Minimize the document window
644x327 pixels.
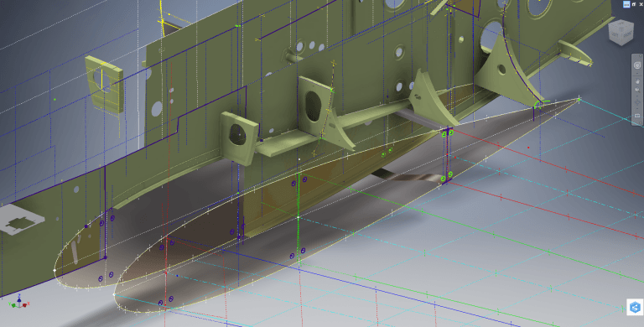click(626, 4)
